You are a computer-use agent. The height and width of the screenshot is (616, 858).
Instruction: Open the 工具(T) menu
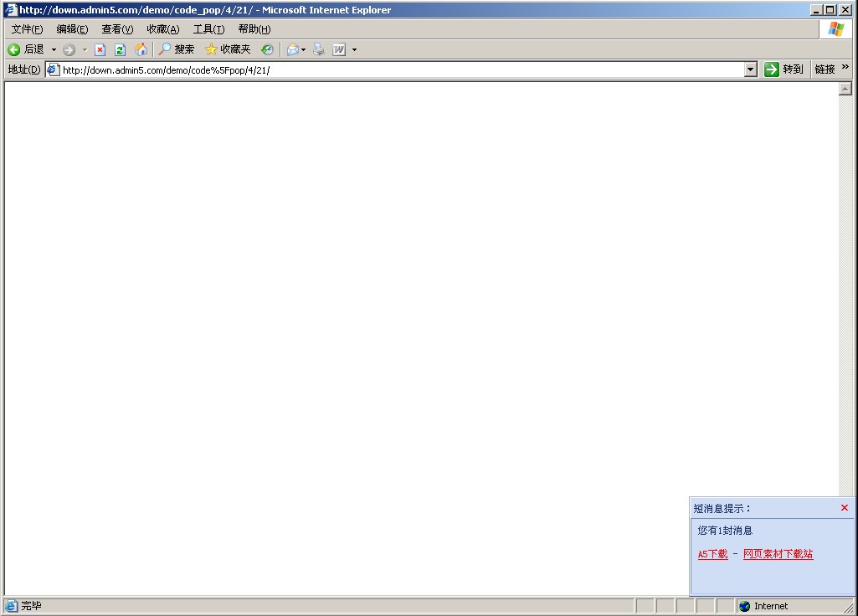point(208,29)
